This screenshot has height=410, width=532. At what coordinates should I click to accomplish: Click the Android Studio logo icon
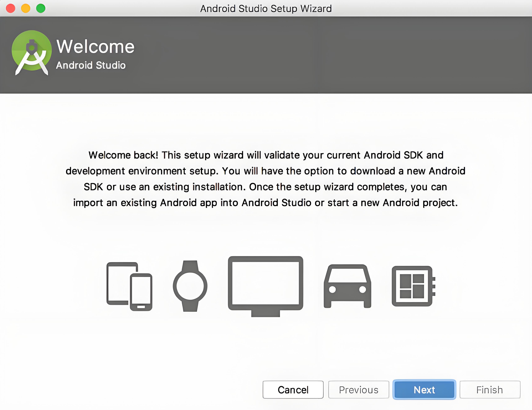pos(32,53)
